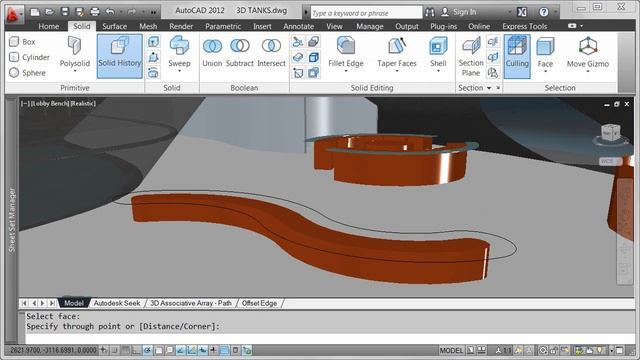The width and height of the screenshot is (640, 360).
Task: Click the Undo arrow icon
Action: click(110, 12)
